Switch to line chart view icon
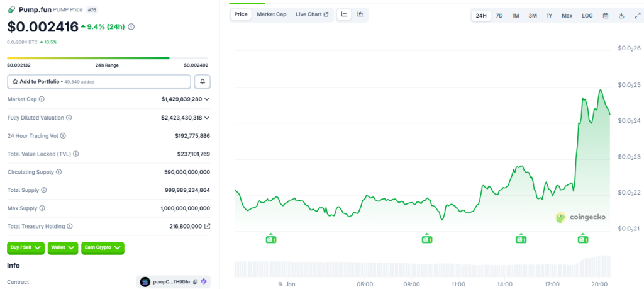This screenshot has width=644, height=289. coord(345,14)
